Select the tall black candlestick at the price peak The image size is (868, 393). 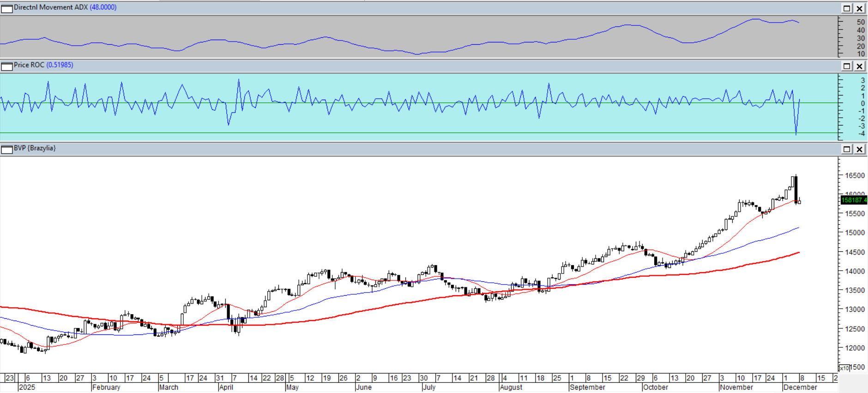click(x=796, y=188)
